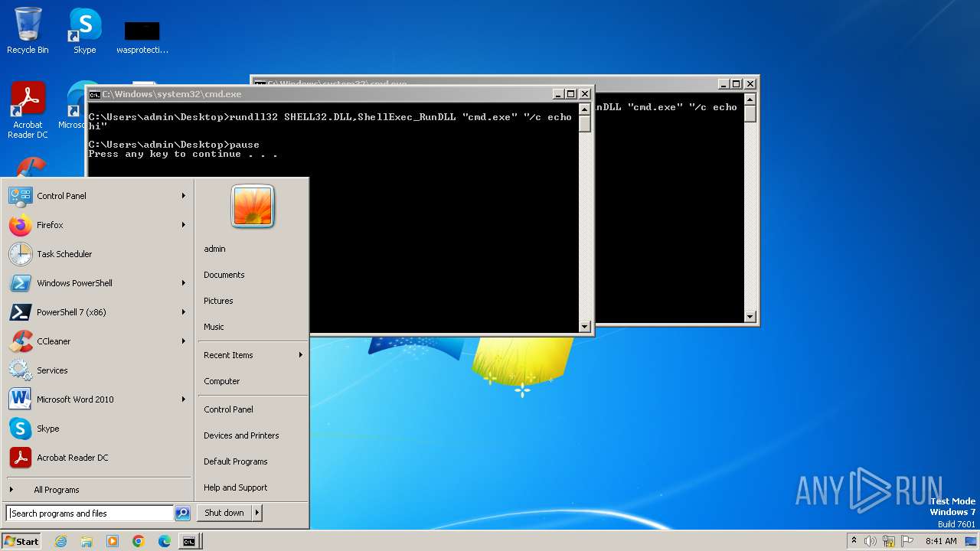
Task: Select the wasprotecti... desktop file
Action: 142,37
